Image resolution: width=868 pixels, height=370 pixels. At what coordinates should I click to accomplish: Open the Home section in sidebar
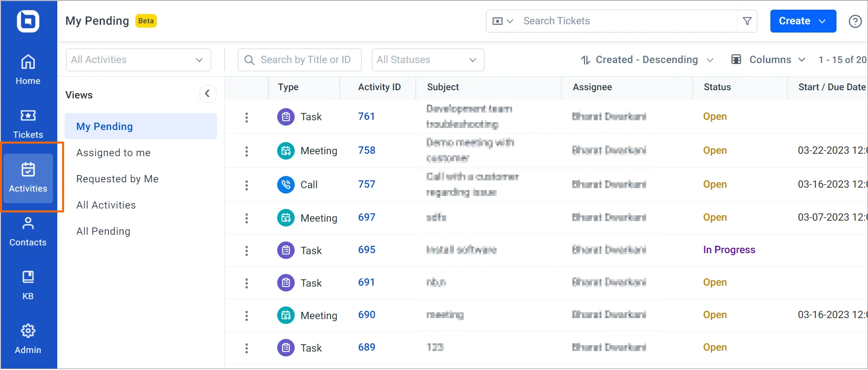point(28,70)
